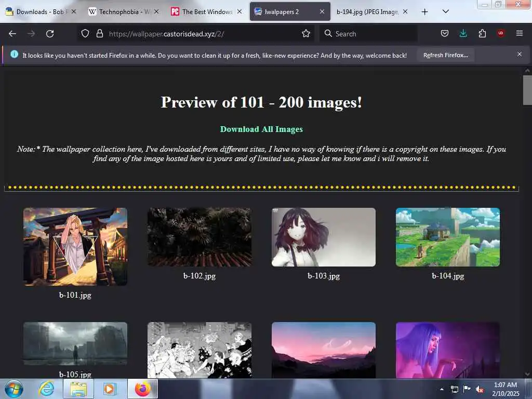Click the Refresh Firefox... button
The image size is (532, 399).
(445, 55)
